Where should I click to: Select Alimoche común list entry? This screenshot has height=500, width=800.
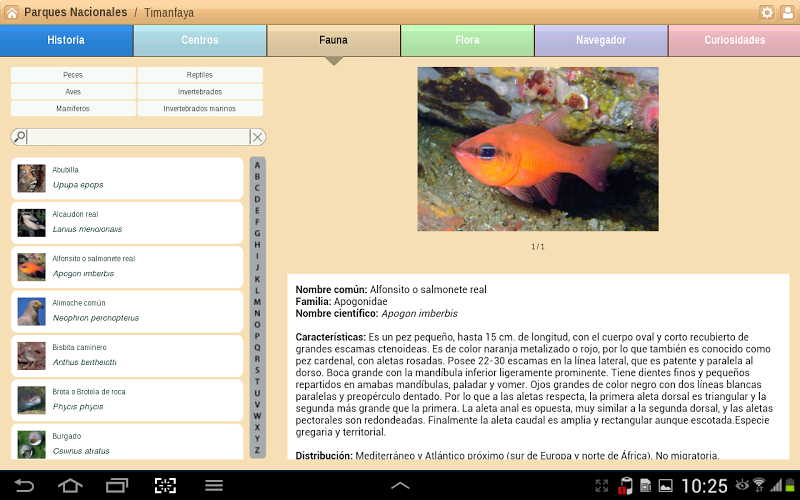(x=127, y=311)
